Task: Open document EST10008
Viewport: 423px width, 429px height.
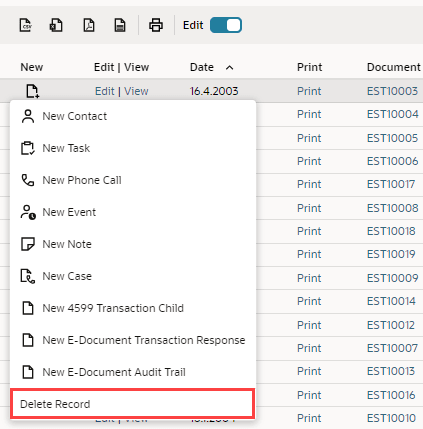Action: pos(392,208)
